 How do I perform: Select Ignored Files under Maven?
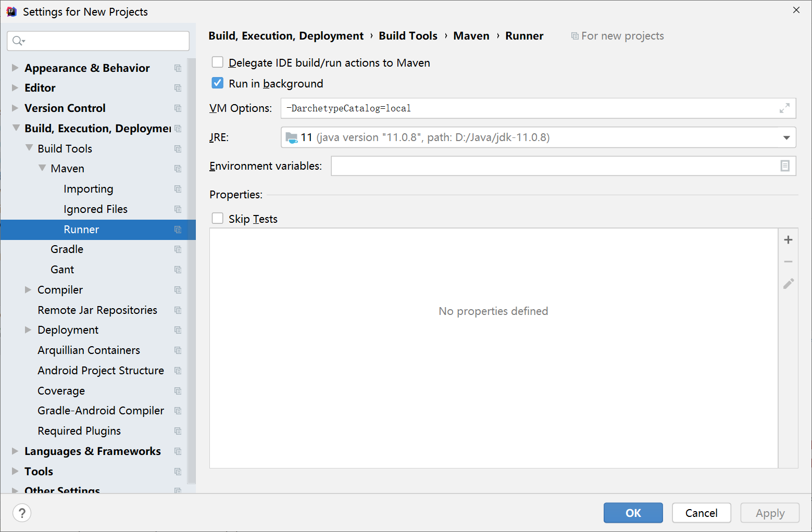coord(95,209)
